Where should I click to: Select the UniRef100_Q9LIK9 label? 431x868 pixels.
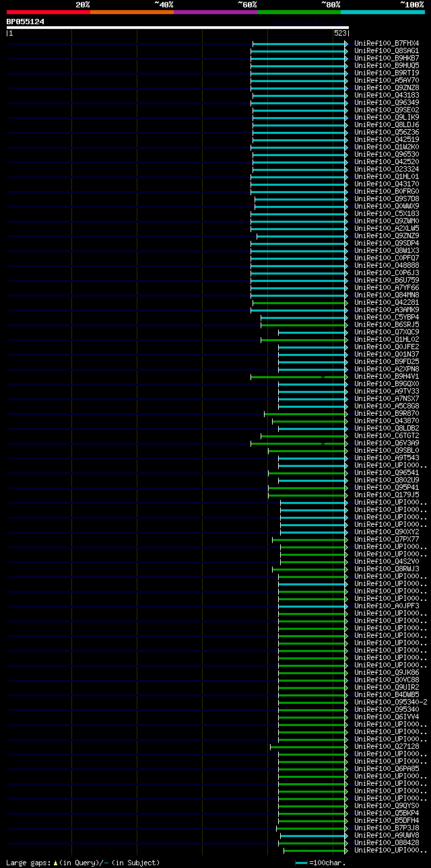[x=387, y=117]
